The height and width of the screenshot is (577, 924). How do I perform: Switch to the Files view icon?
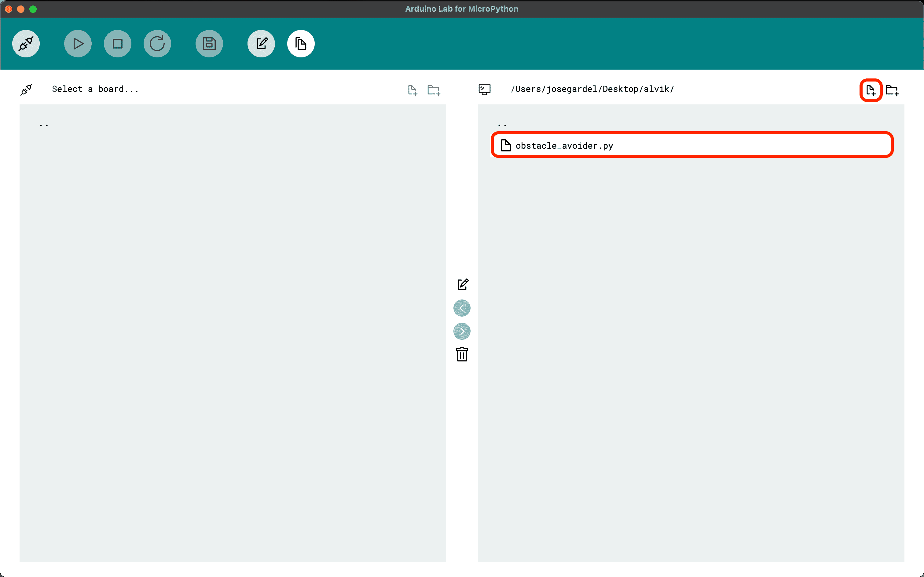pyautogui.click(x=301, y=44)
